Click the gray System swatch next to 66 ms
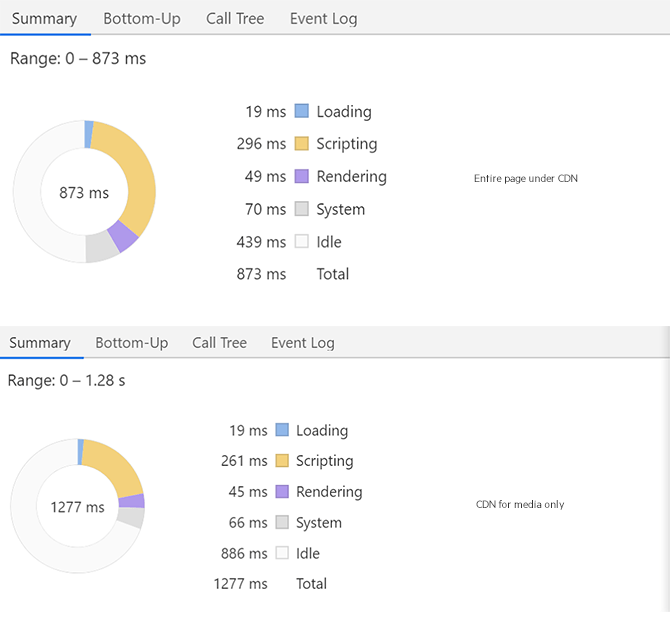Image resolution: width=670 pixels, height=640 pixels. click(282, 522)
